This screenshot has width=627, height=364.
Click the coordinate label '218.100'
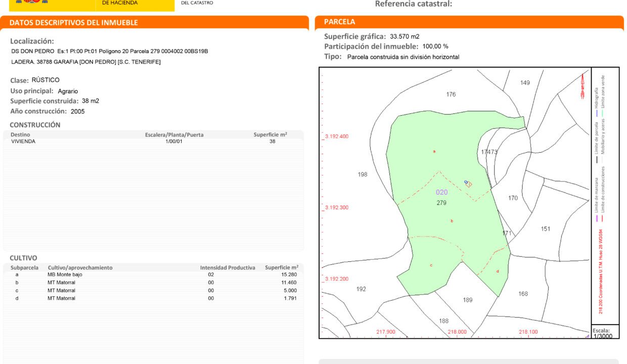(528, 332)
